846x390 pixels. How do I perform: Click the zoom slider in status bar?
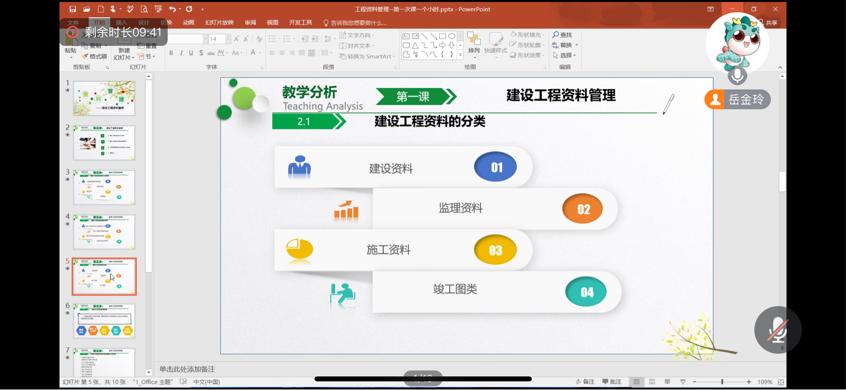(722, 382)
